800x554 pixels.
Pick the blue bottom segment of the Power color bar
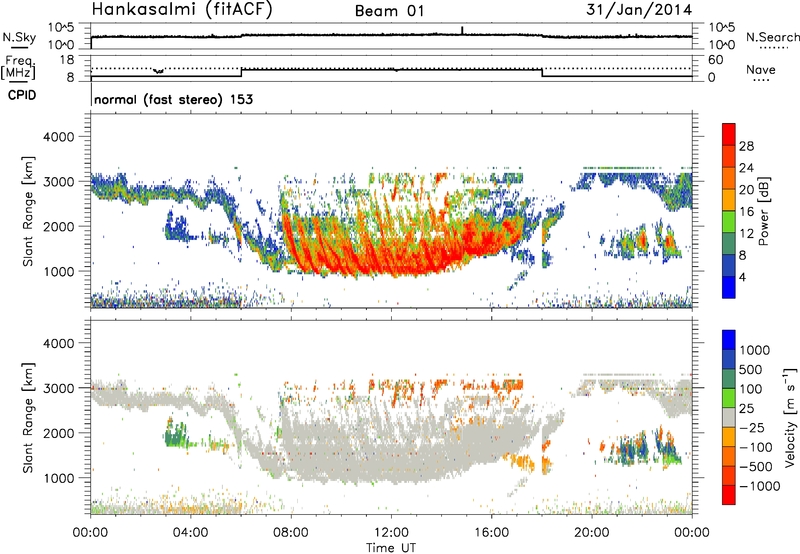(x=729, y=287)
